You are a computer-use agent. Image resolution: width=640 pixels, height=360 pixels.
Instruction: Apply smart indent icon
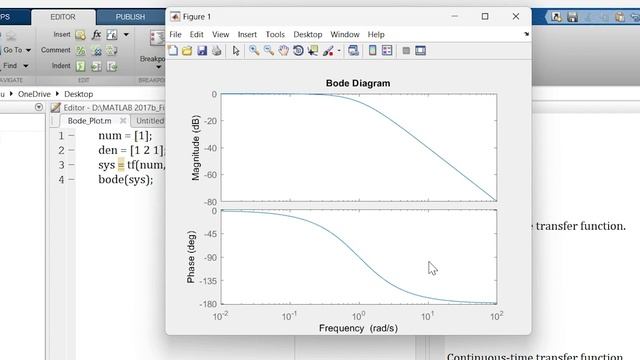point(80,66)
